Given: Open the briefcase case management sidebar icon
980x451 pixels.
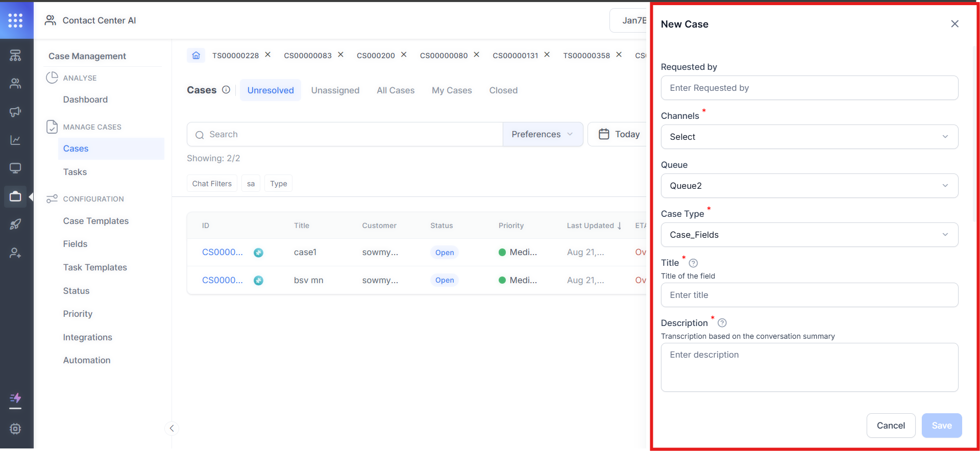Looking at the screenshot, I should (15, 196).
